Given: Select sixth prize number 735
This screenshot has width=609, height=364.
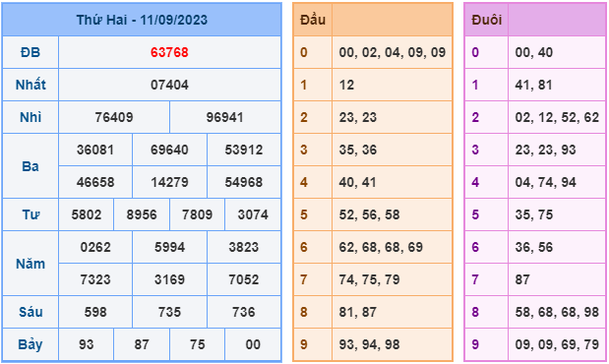Looking at the screenshot, I should click(169, 312).
